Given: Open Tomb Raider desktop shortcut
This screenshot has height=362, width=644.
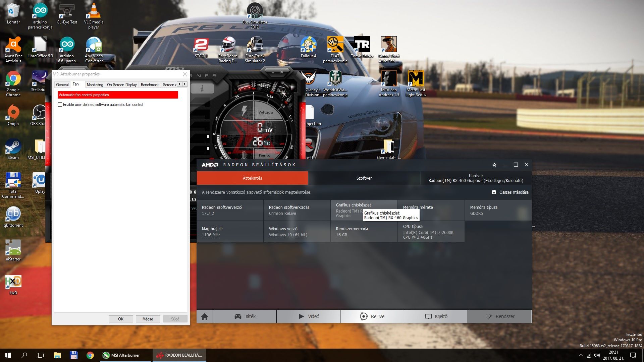Looking at the screenshot, I should [x=362, y=47].
